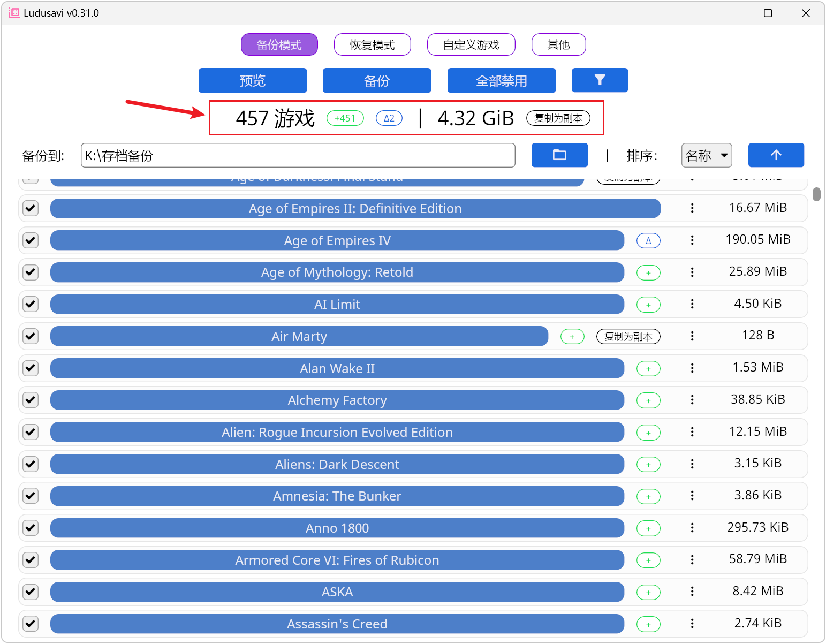This screenshot has height=644, width=826.
Task: Click the green plus badge on Armored Core VI
Action: (x=648, y=560)
